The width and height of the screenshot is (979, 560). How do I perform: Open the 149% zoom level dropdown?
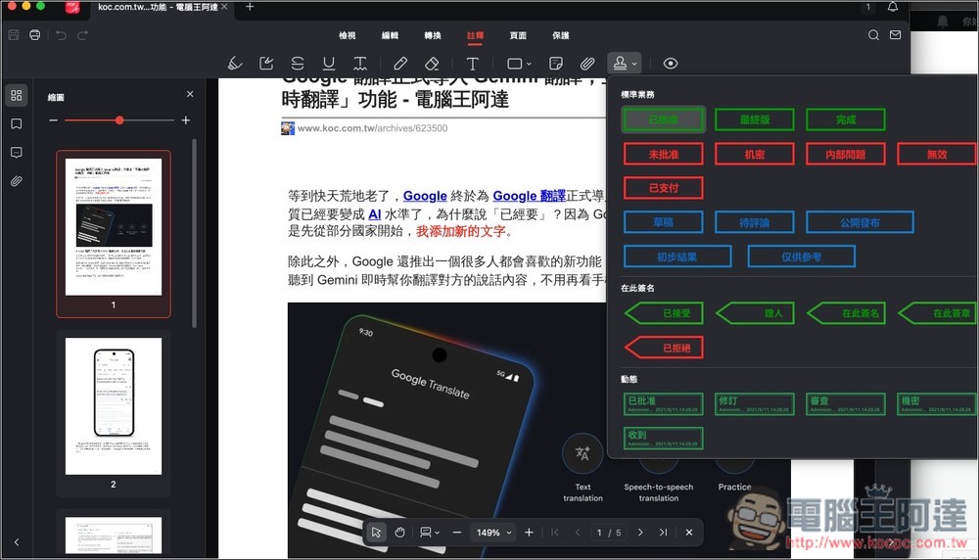pyautogui.click(x=493, y=533)
